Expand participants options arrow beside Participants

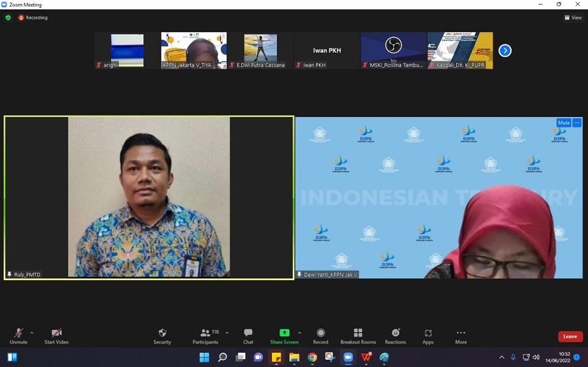(227, 332)
